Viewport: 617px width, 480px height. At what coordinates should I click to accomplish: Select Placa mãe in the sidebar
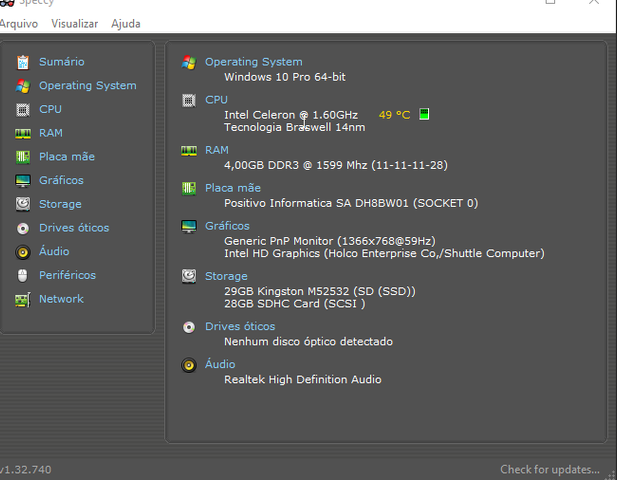click(67, 157)
